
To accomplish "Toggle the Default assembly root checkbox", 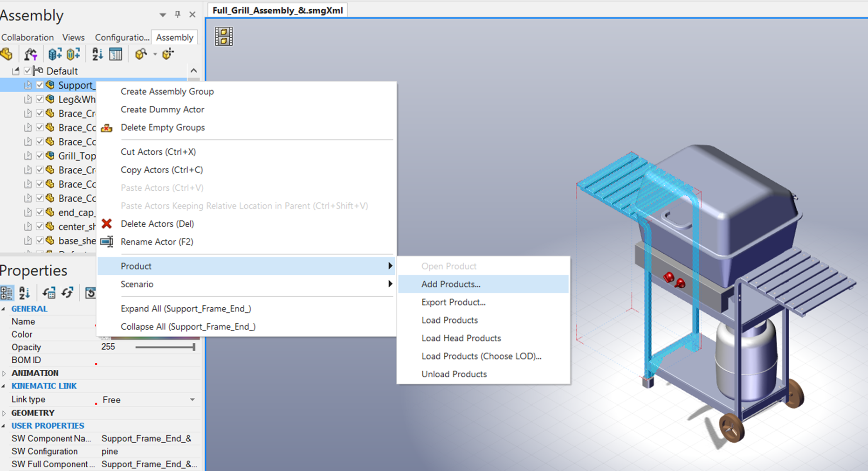I will click(27, 70).
